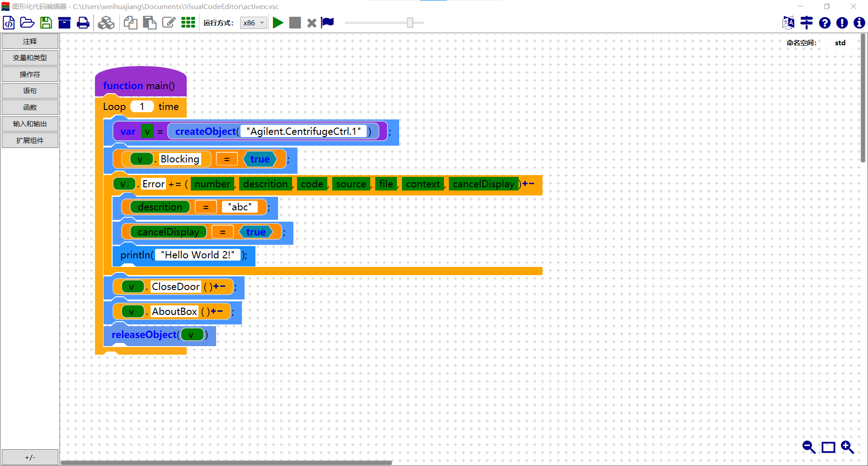Expand arguments with +- on CloseDoor row
Screen dimensions: 868x466
click(x=219, y=286)
